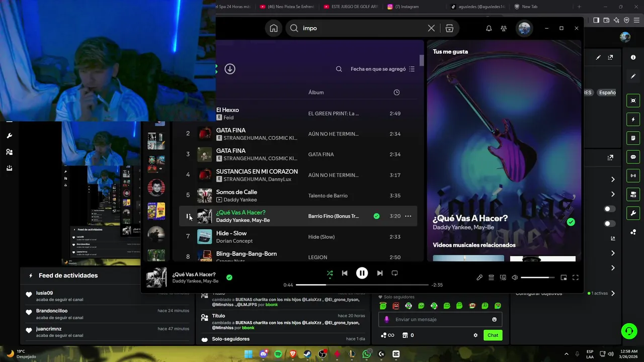Open Spotify notifications bell
The height and width of the screenshot is (362, 644).
[489, 28]
